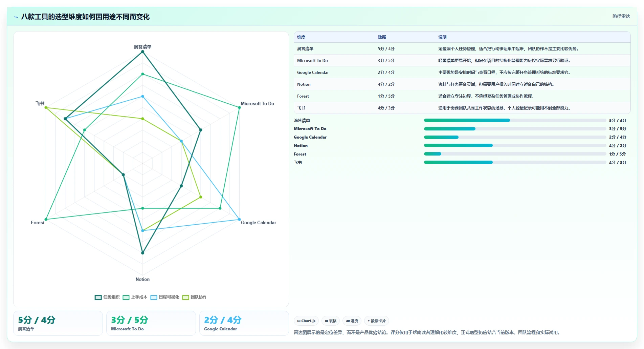The height and width of the screenshot is (349, 644).
Task: Click the 滴答清单 description starting "定位偏个人任务管理"
Action: tap(509, 49)
